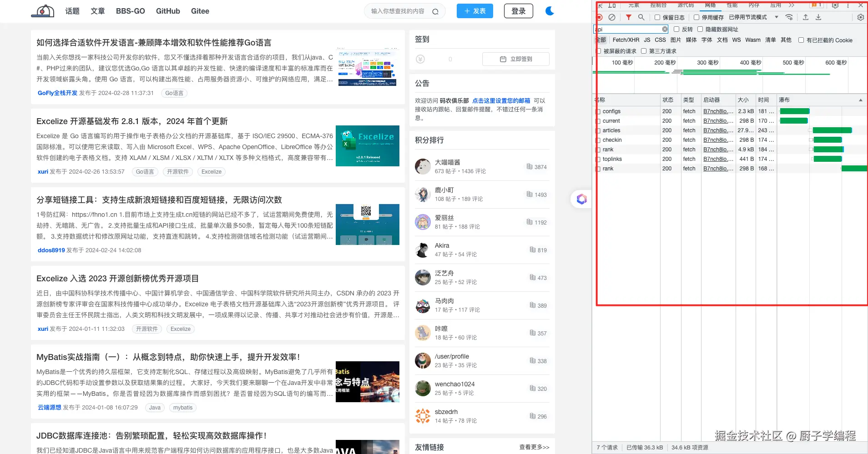
Task: Switch to the 性能 DevTools tab
Action: [732, 5]
